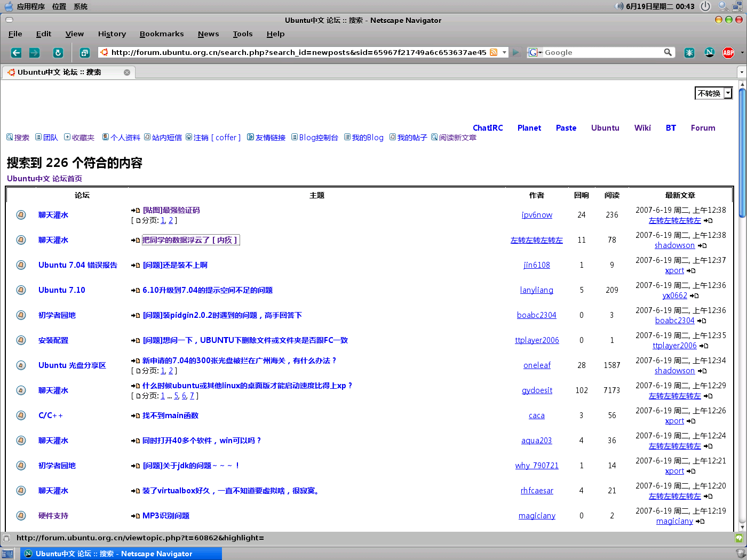The width and height of the screenshot is (747, 560).
Task: Click the show desktop icon in bottom panel
Action: click(x=7, y=554)
